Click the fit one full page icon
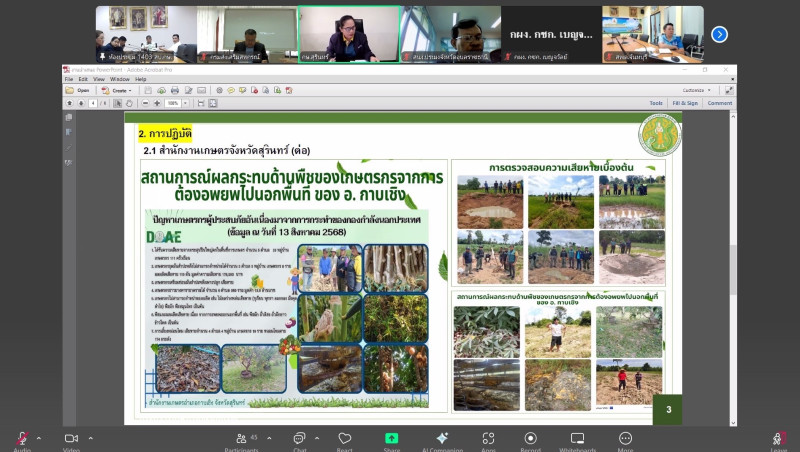 point(213,103)
